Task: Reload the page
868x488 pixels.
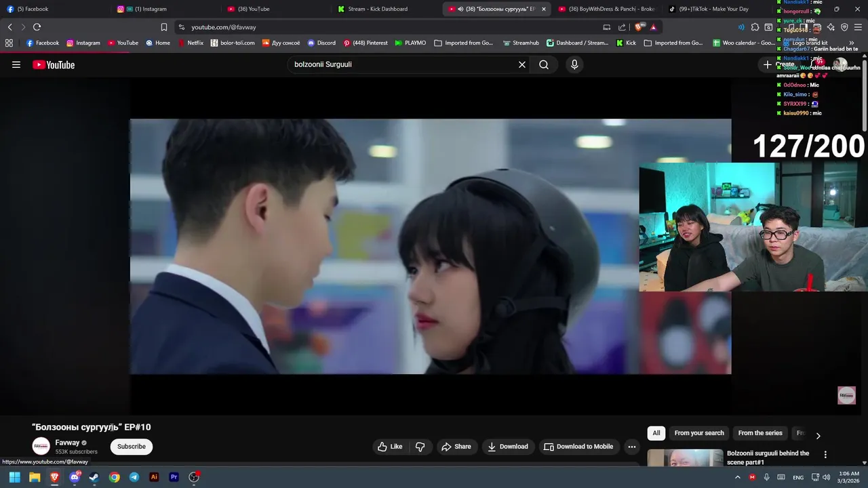Action: tap(37, 27)
